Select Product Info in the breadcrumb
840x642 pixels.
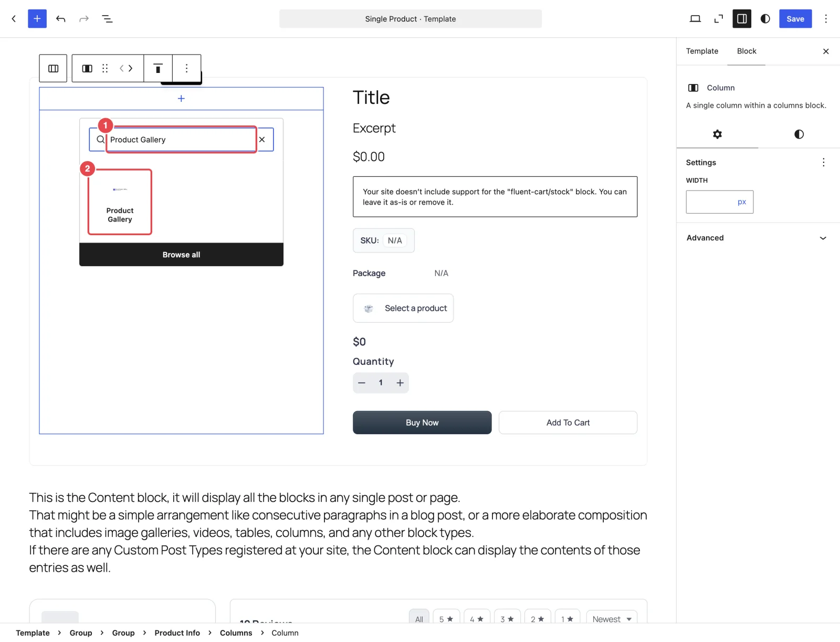click(x=177, y=633)
